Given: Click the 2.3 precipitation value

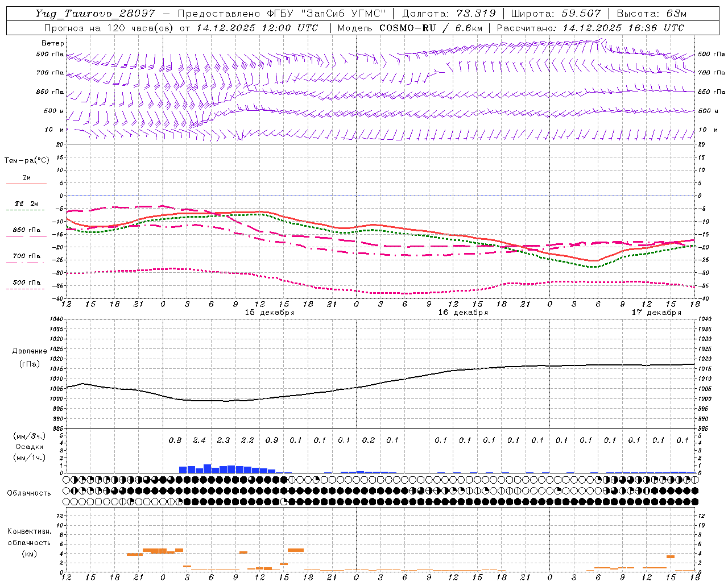Looking at the screenshot, I should 224,440.
